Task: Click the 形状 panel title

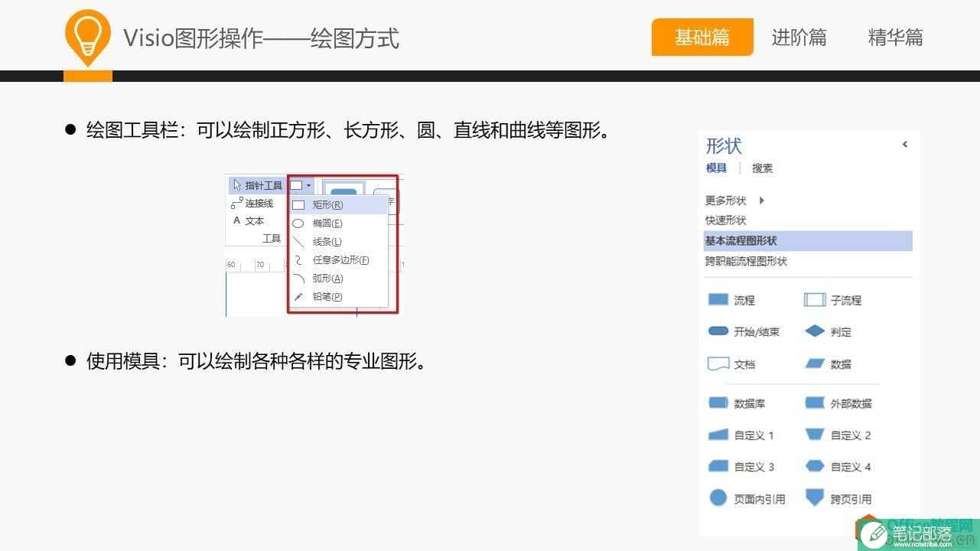Action: click(x=724, y=145)
